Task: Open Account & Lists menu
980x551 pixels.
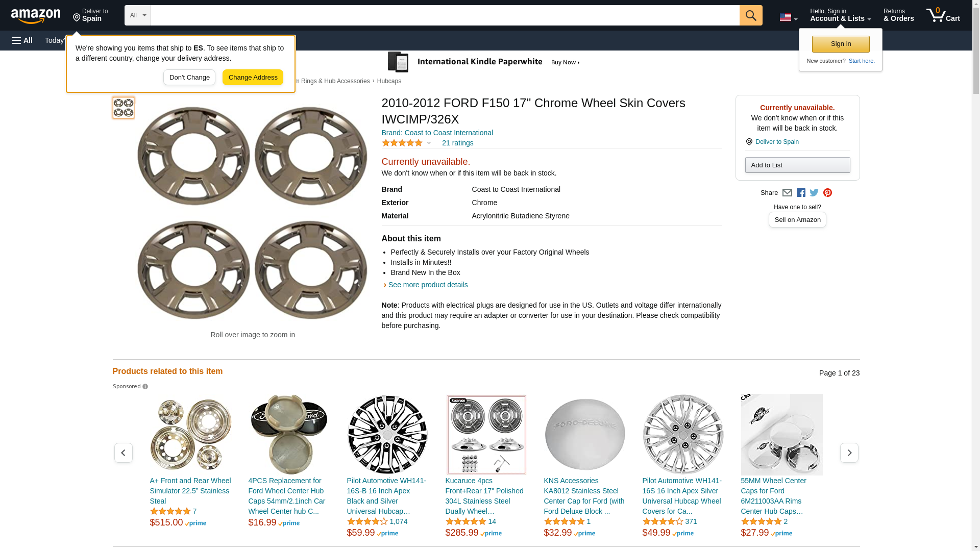Action: 840,15
